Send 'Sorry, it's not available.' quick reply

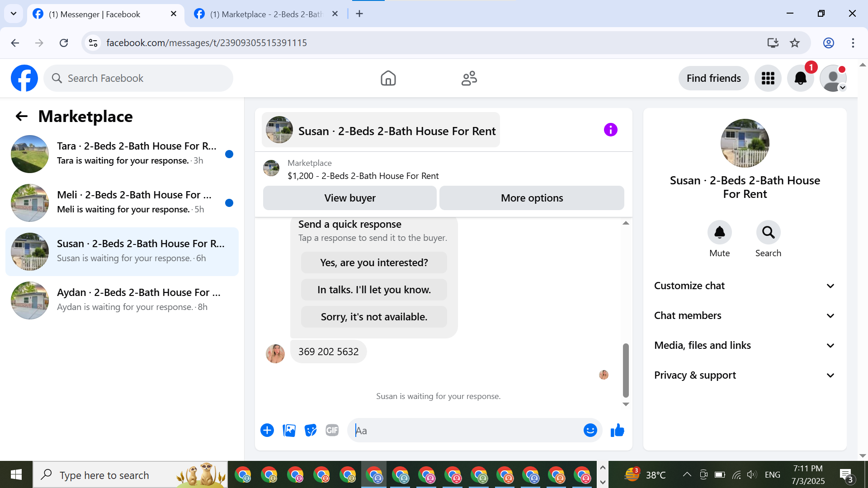click(x=374, y=317)
